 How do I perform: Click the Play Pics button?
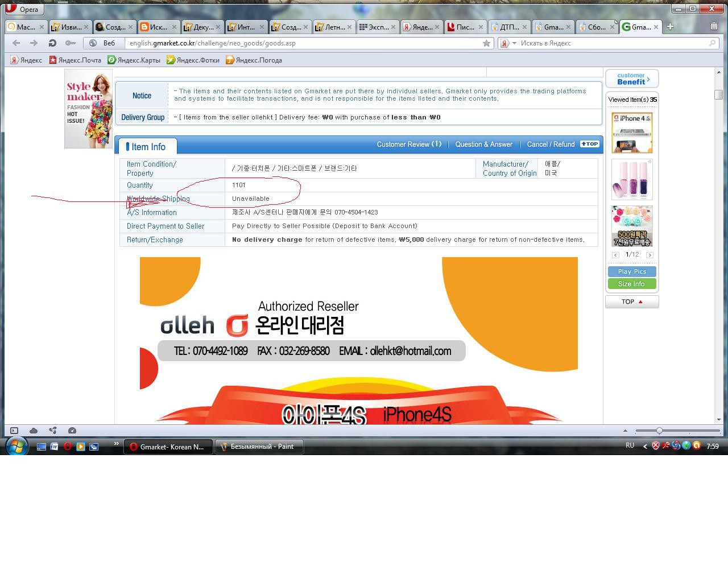tap(632, 271)
